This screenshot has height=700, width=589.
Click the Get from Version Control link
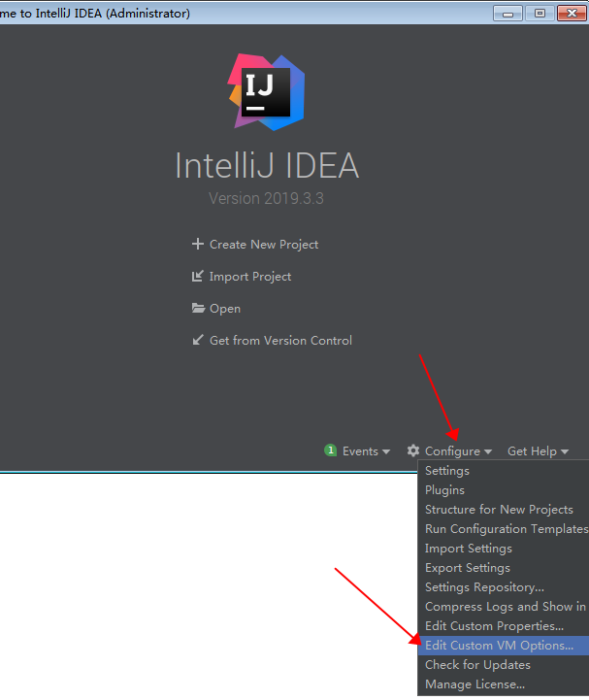point(280,341)
